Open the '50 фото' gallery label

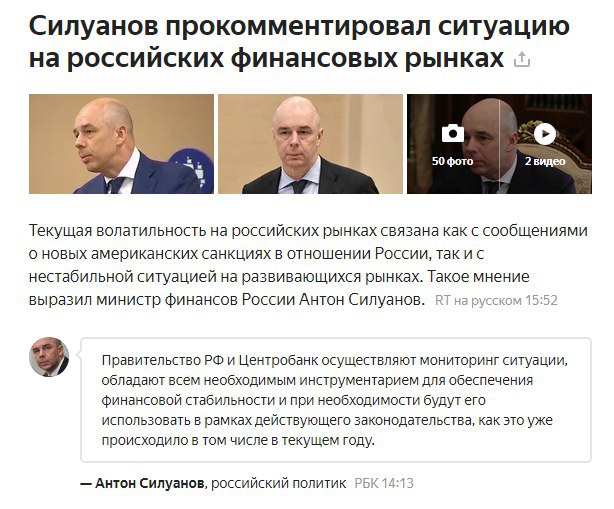(x=452, y=161)
